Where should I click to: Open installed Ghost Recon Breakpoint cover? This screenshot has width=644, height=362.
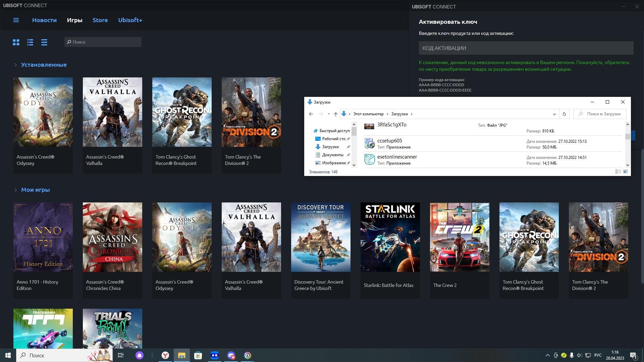pyautogui.click(x=182, y=112)
